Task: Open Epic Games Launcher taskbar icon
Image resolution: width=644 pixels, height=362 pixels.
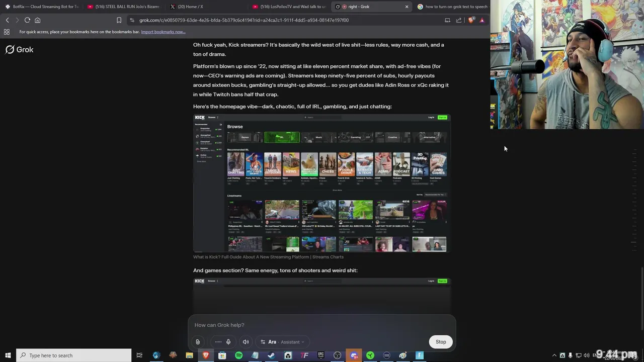Action: 320,355
